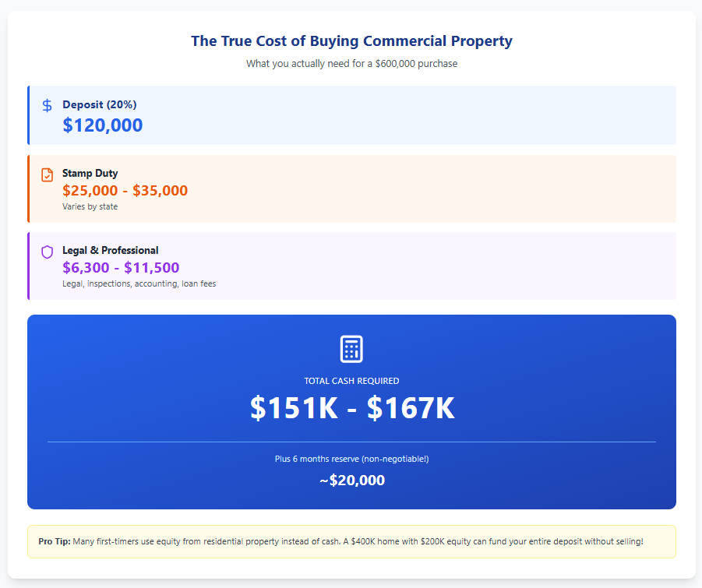The width and height of the screenshot is (702, 588).
Task: Click the Legal & Professional shield icon
Action: tap(48, 252)
